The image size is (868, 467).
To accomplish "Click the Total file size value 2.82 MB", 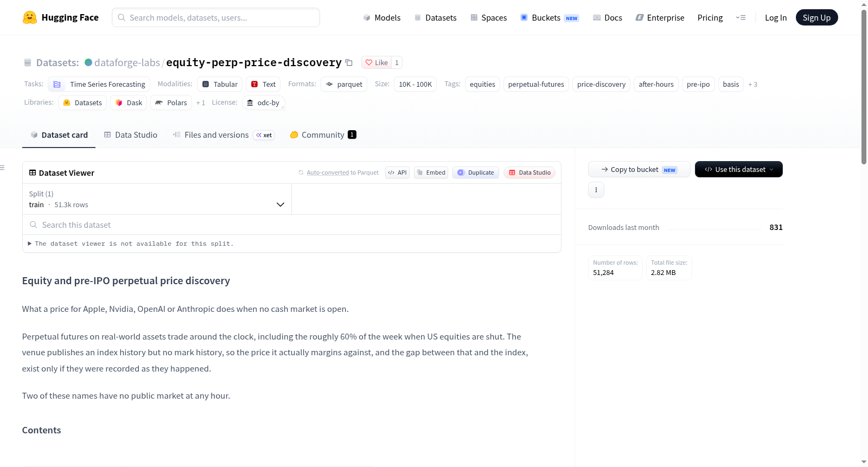I will click(663, 273).
